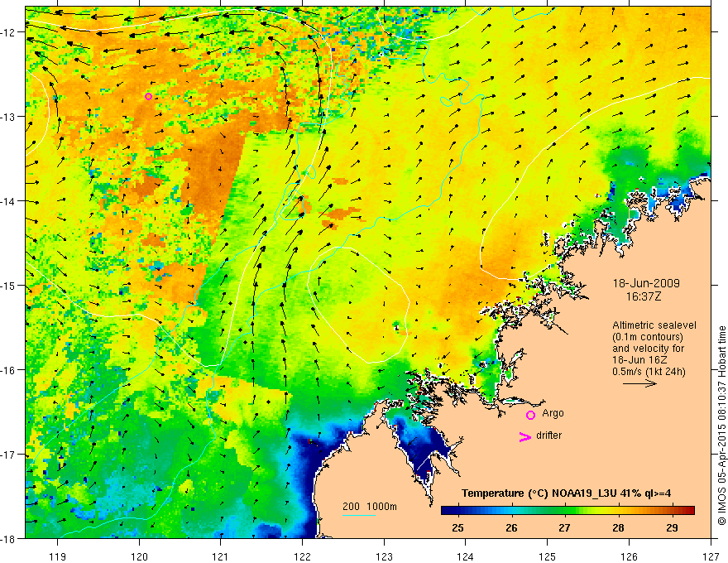Click the temperature colorbar scale

568,511
